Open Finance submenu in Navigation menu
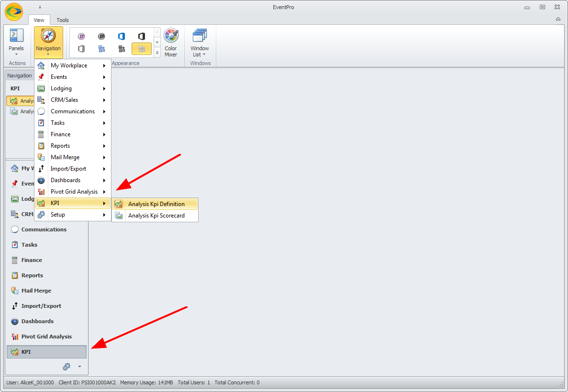The width and height of the screenshot is (568, 392). tap(73, 134)
